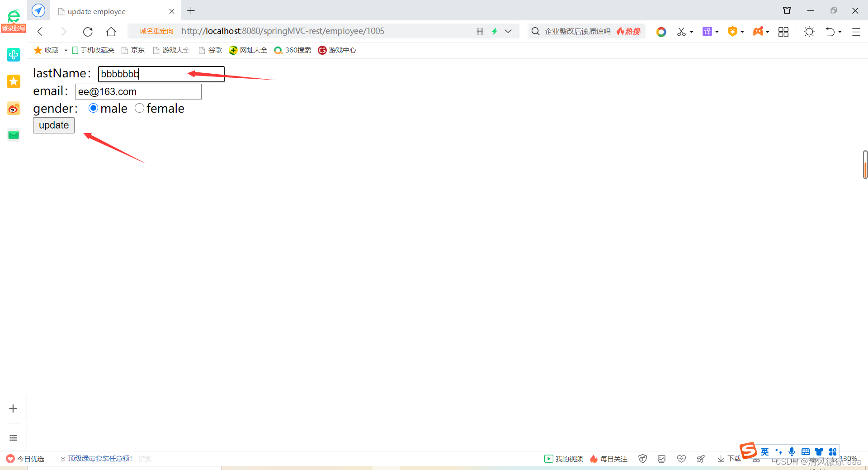This screenshot has width=868, height=470.
Task: Open the orange game controller extension
Action: click(x=758, y=31)
